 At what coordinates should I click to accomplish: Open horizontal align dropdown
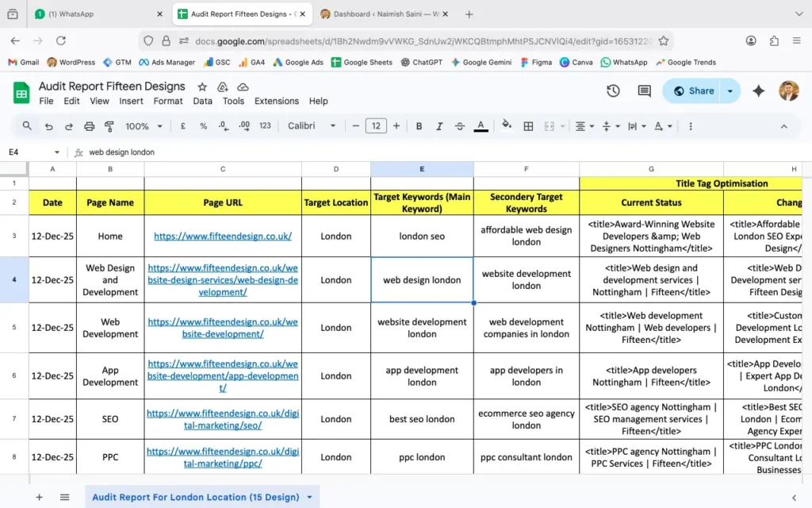pyautogui.click(x=584, y=126)
